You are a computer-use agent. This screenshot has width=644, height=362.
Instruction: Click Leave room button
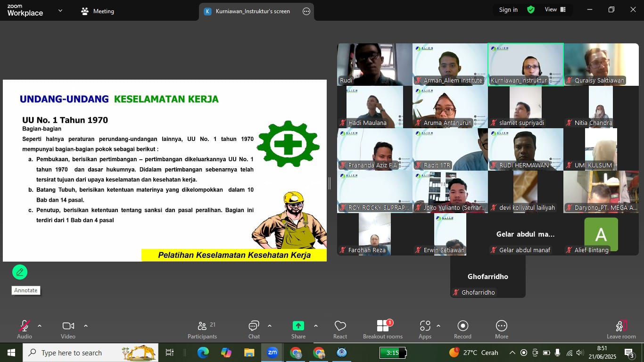[621, 329]
